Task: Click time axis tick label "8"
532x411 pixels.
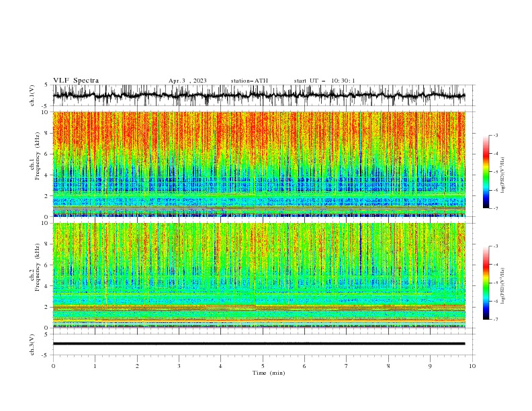Action: coord(388,366)
